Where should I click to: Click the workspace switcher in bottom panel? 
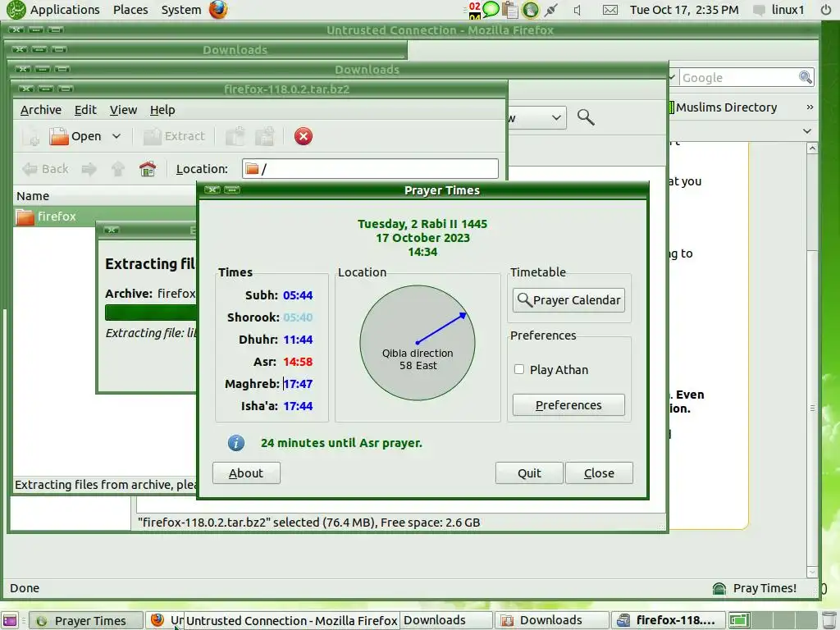pyautogui.click(x=772, y=620)
